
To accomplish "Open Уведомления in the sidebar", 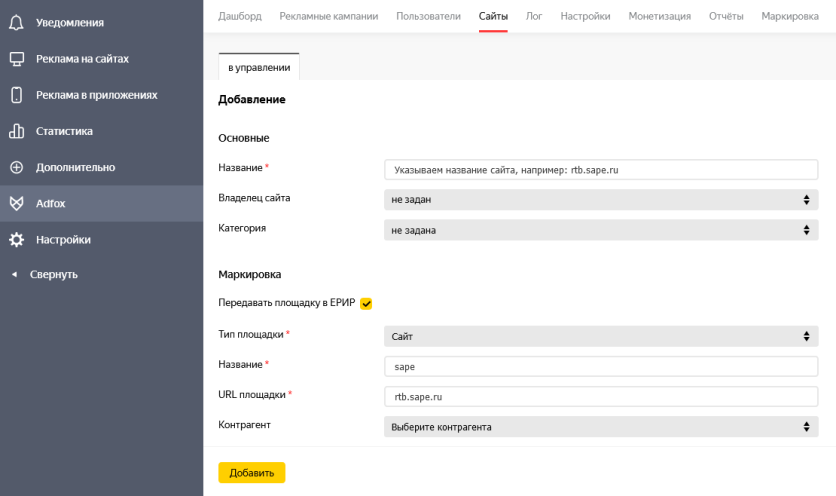I will tap(101, 22).
